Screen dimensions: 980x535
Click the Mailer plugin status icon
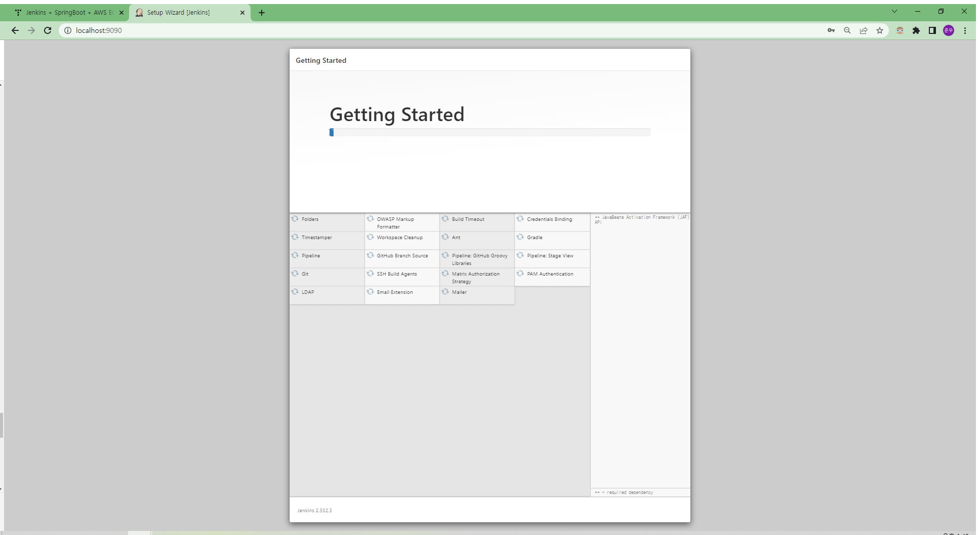click(445, 292)
